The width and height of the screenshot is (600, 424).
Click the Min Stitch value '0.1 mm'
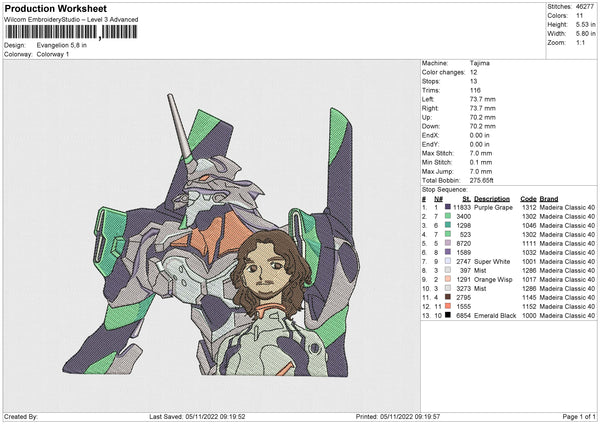pos(481,162)
